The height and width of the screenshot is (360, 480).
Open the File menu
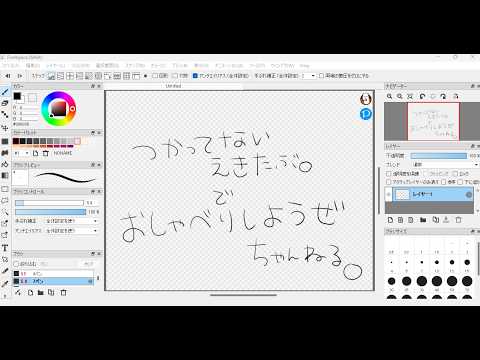[11, 66]
